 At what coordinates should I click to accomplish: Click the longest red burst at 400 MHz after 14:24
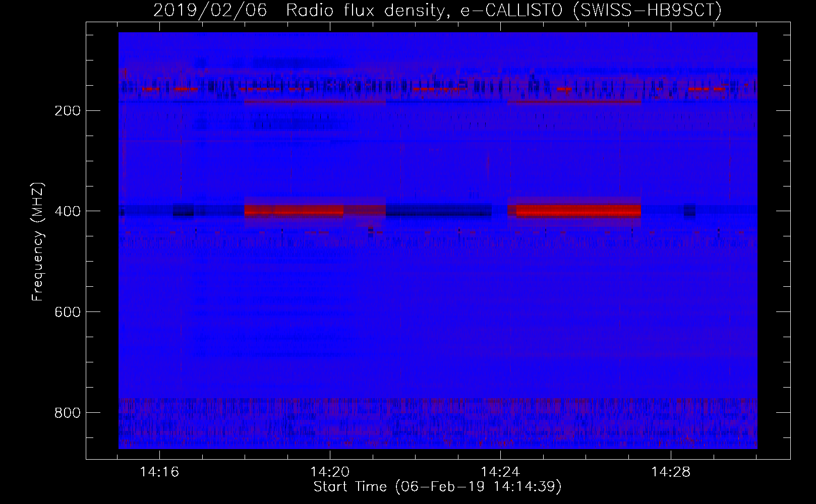point(578,210)
